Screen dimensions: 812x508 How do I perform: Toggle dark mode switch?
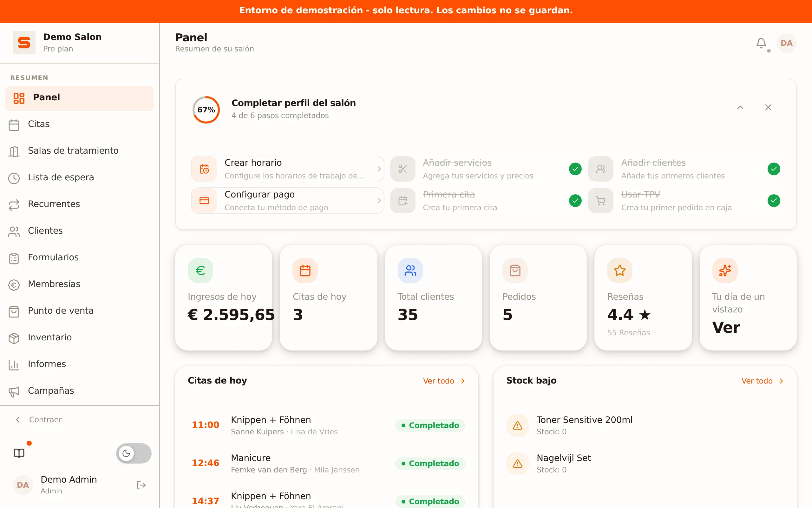coord(134,453)
